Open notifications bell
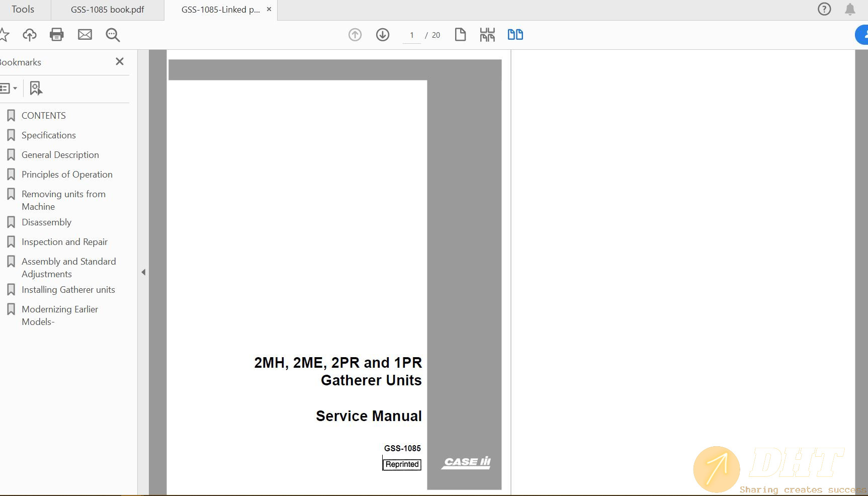868x496 pixels. pyautogui.click(x=850, y=9)
